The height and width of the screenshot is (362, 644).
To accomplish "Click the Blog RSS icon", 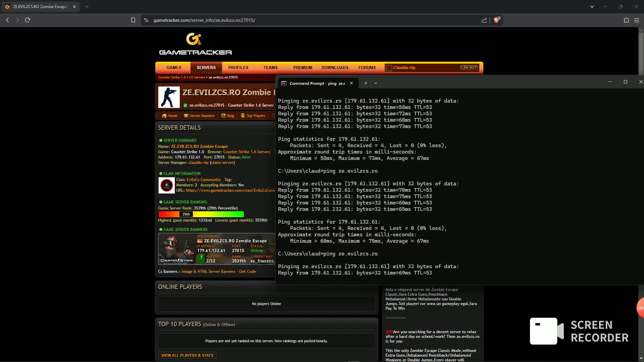I will coord(223,116).
